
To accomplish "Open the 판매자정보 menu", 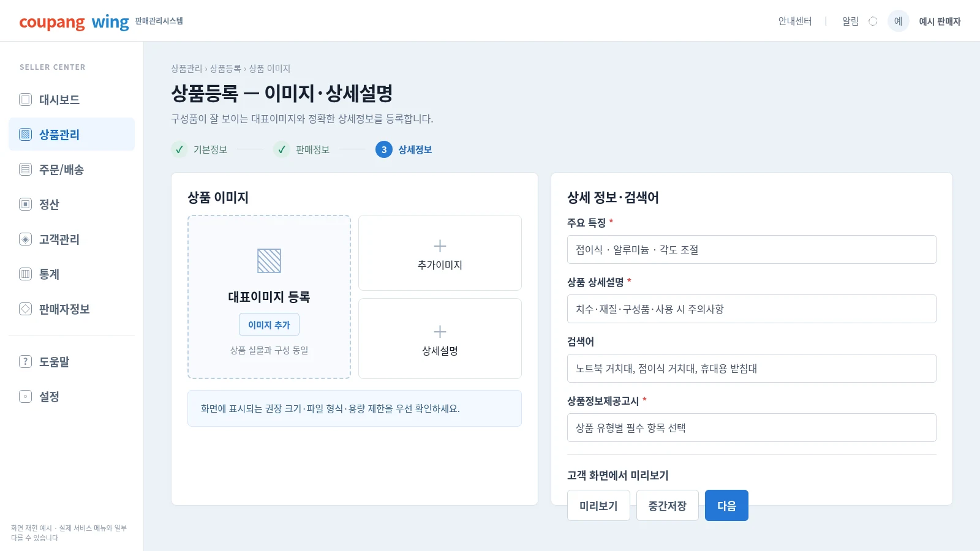I will pyautogui.click(x=72, y=309).
